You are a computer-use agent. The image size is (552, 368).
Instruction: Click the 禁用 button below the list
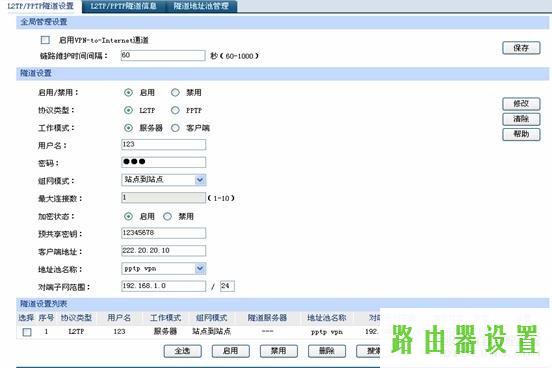pyautogui.click(x=278, y=351)
